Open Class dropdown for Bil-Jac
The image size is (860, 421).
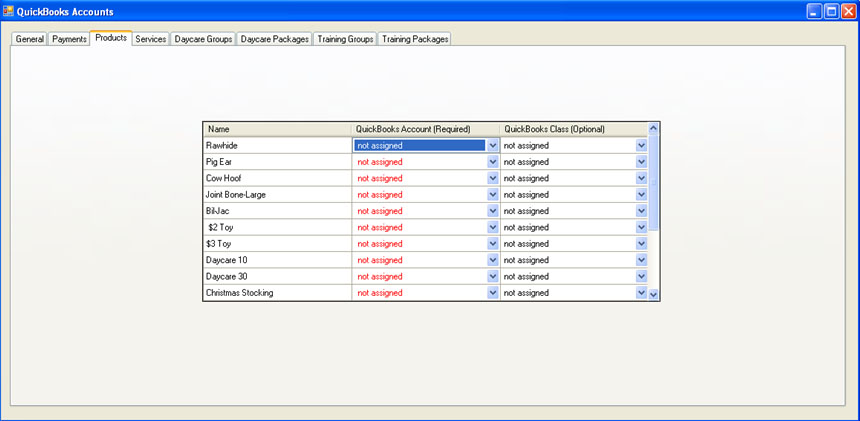tap(642, 211)
